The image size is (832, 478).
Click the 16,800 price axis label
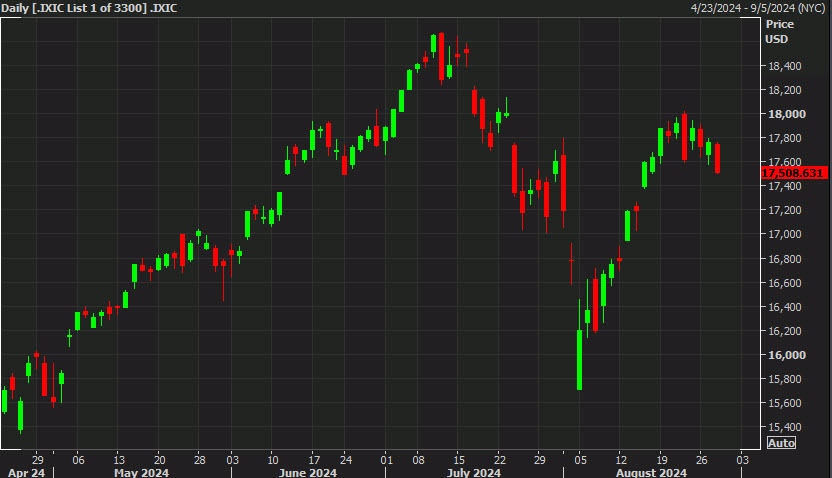pyautogui.click(x=785, y=259)
